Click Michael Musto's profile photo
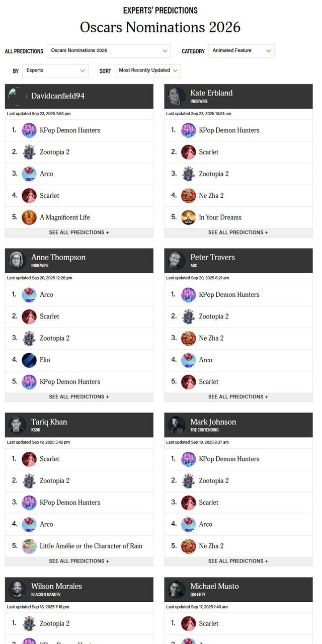Image resolution: width=322 pixels, height=644 pixels. 177,589
